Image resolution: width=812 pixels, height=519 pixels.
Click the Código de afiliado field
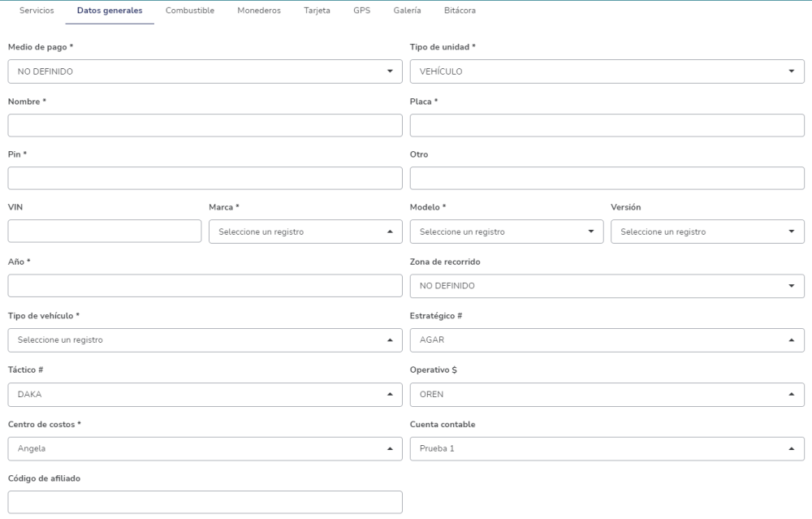point(205,502)
